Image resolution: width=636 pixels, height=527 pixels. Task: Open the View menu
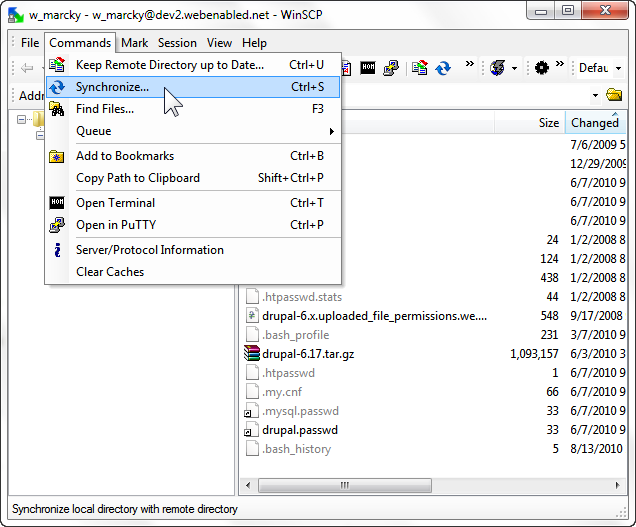click(219, 43)
